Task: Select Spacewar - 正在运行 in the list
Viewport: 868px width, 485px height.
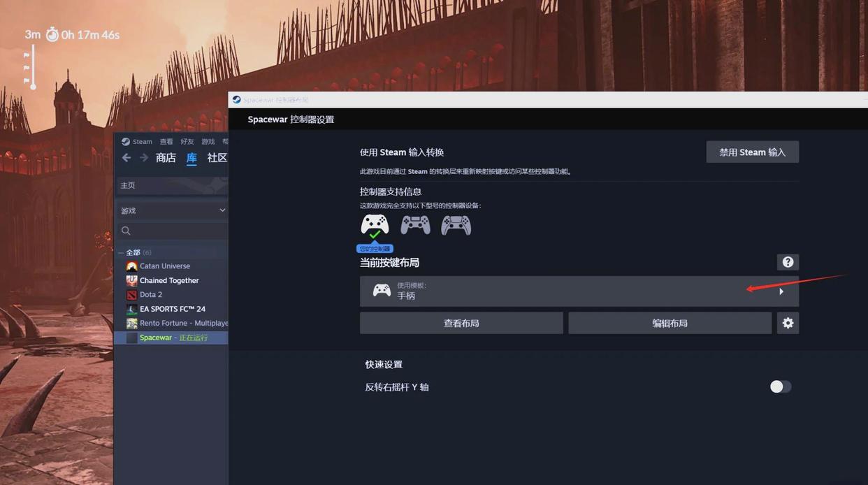Action: pyautogui.click(x=171, y=338)
